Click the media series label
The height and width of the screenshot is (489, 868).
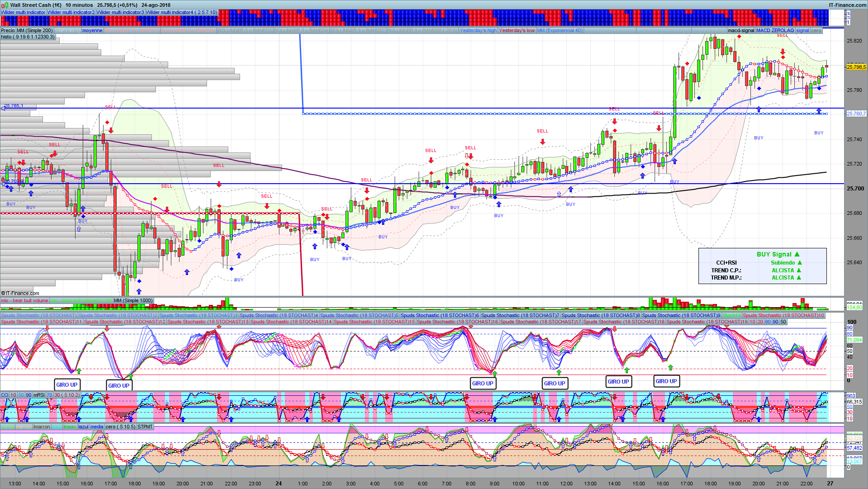[x=97, y=427]
